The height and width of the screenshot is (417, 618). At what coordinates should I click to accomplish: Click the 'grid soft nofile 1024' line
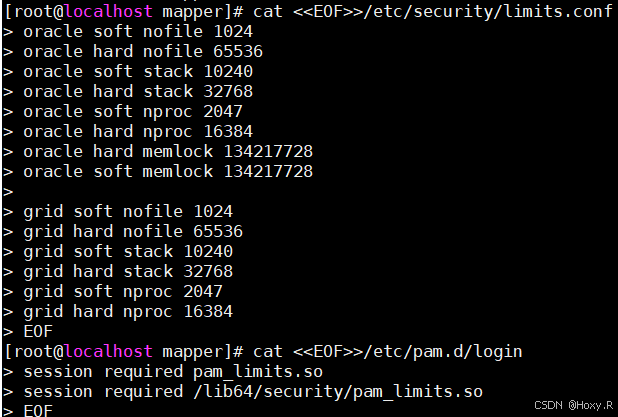click(128, 212)
